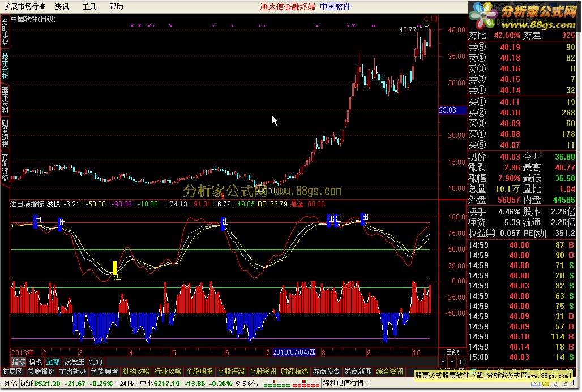Click the 现价 40.03 value

click(x=510, y=157)
